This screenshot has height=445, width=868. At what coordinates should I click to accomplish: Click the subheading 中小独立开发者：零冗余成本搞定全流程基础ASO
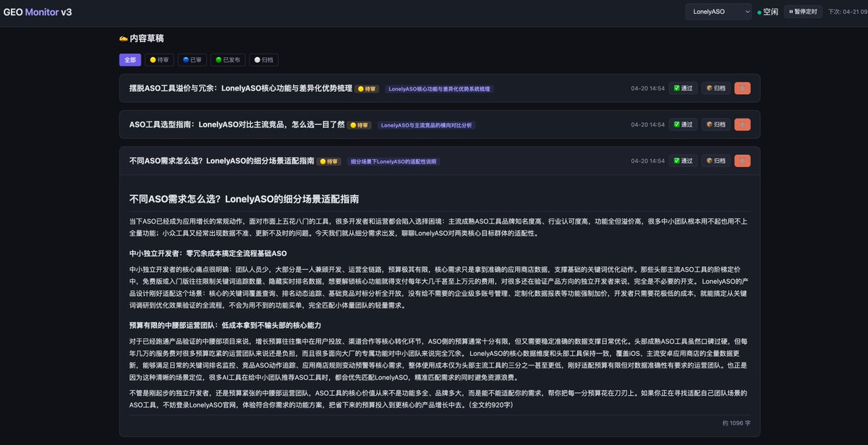208,253
